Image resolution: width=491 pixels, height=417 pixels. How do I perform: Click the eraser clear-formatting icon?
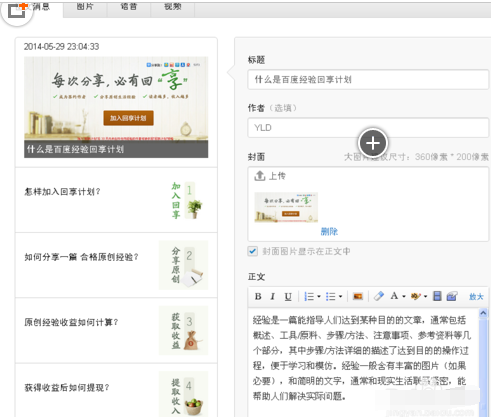tap(379, 296)
